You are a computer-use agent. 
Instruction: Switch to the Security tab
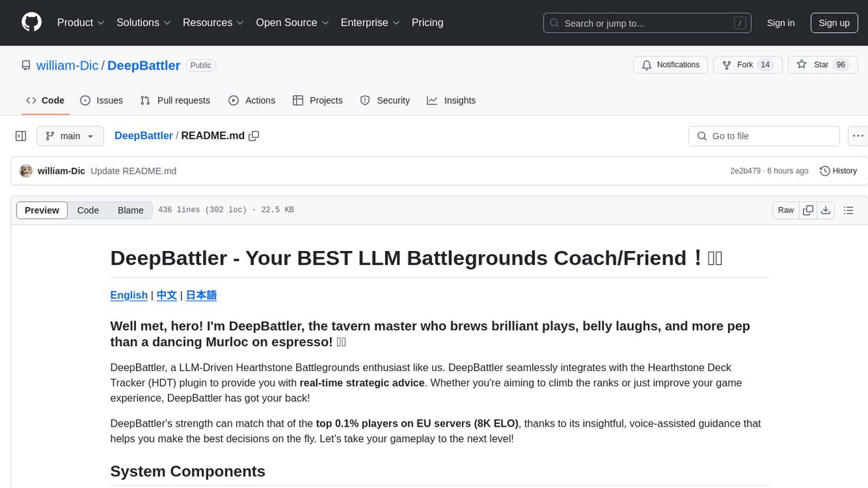(x=385, y=100)
